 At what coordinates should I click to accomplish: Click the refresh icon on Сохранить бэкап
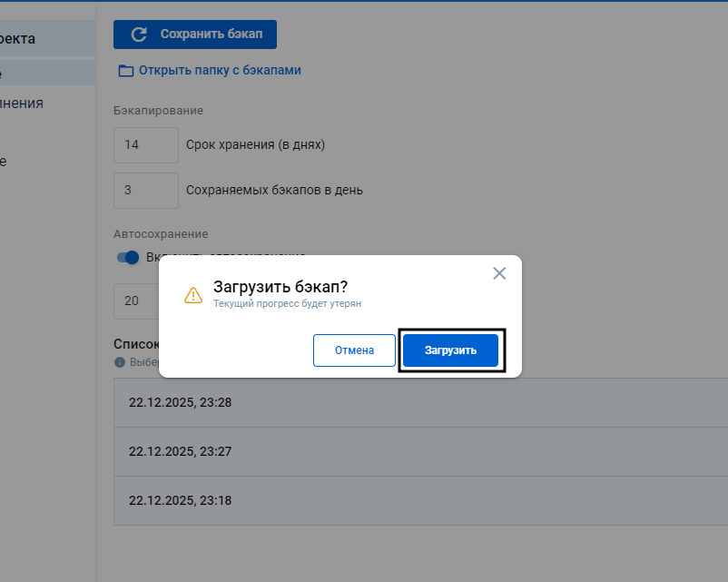pyautogui.click(x=139, y=35)
